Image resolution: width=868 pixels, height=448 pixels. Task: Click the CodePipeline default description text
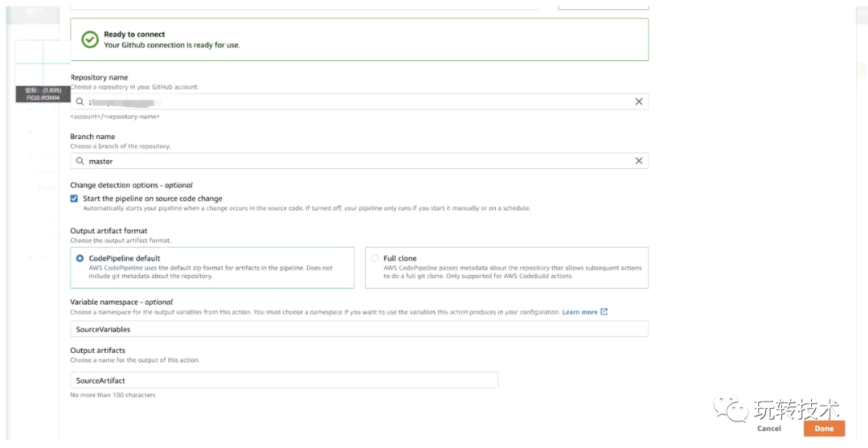211,272
